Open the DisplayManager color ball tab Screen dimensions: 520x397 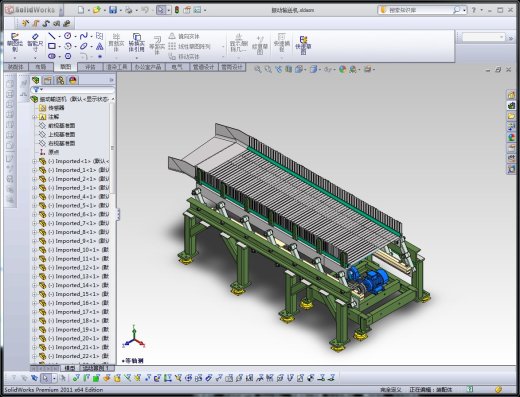(x=73, y=80)
